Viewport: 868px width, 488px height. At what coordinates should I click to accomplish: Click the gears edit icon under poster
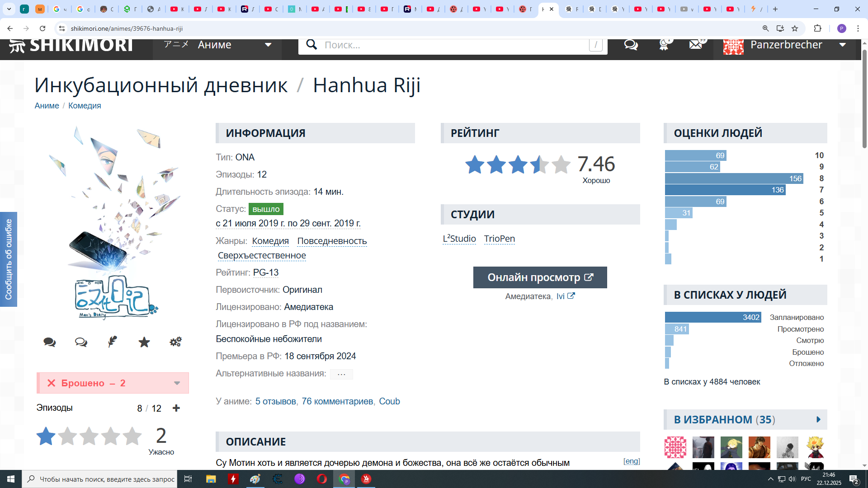(x=175, y=342)
